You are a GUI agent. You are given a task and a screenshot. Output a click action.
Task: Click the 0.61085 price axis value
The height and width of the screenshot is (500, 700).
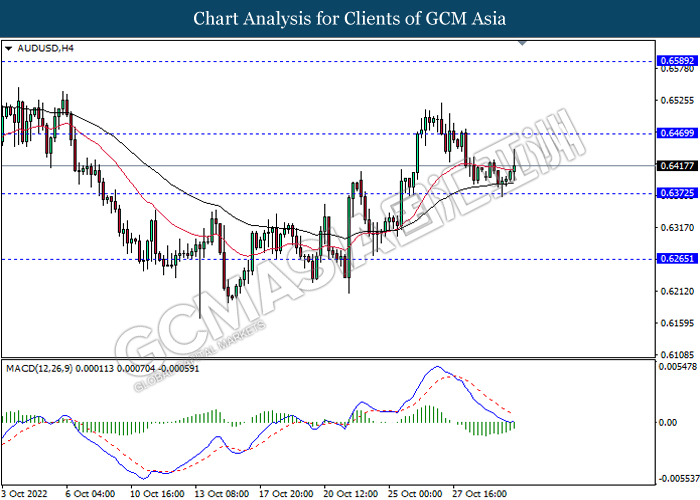click(x=677, y=355)
